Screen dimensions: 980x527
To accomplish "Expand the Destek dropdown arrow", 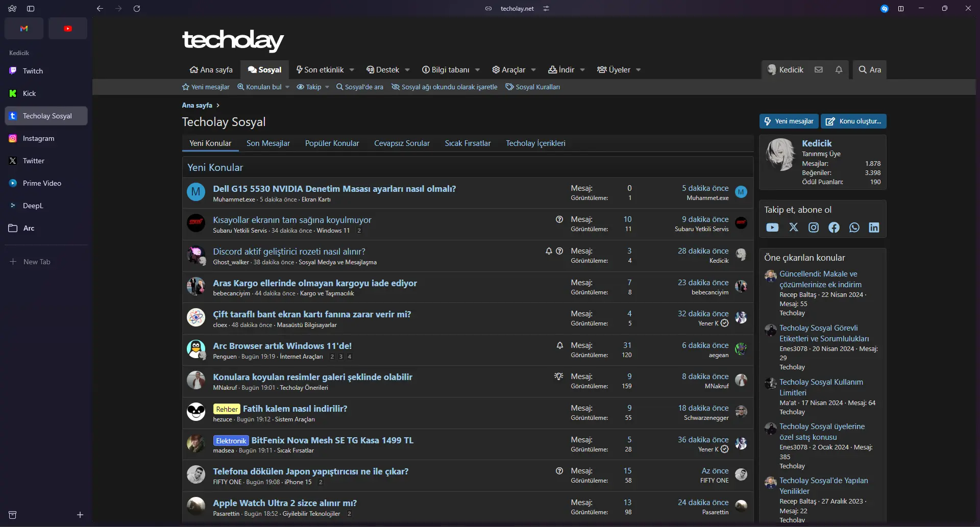I will 407,70.
